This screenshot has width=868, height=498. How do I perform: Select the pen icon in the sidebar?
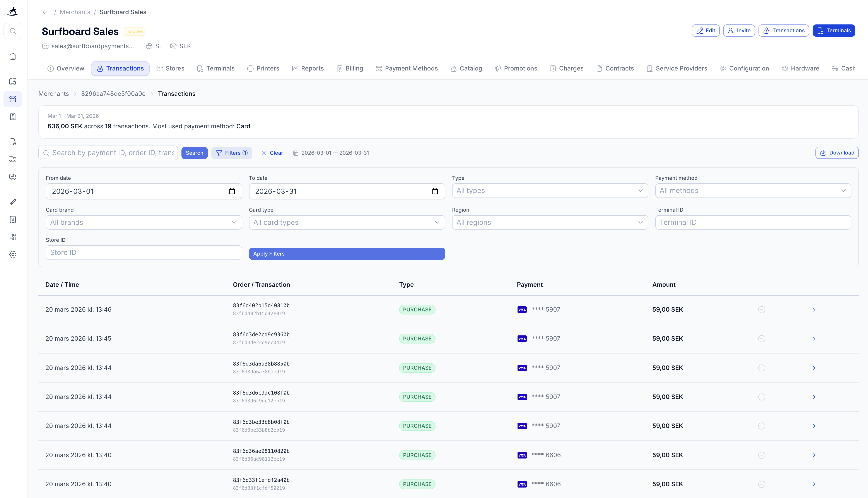click(x=13, y=202)
